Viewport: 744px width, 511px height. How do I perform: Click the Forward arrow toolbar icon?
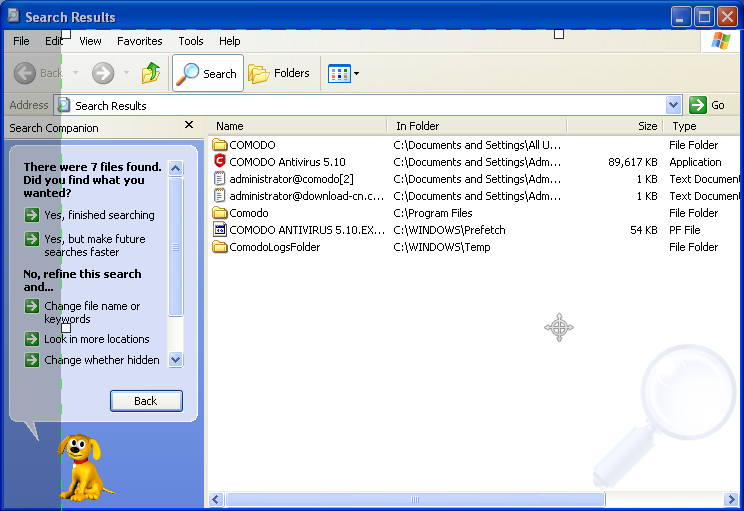point(103,74)
